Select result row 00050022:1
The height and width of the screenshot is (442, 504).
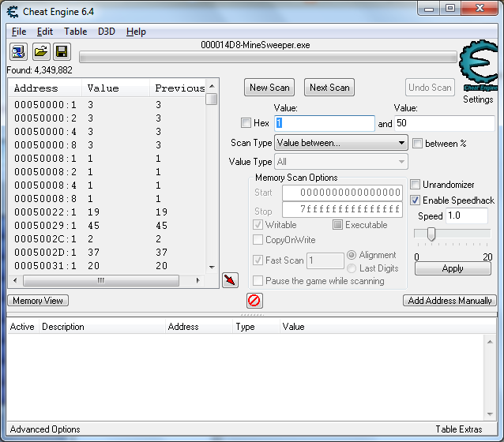point(107,212)
